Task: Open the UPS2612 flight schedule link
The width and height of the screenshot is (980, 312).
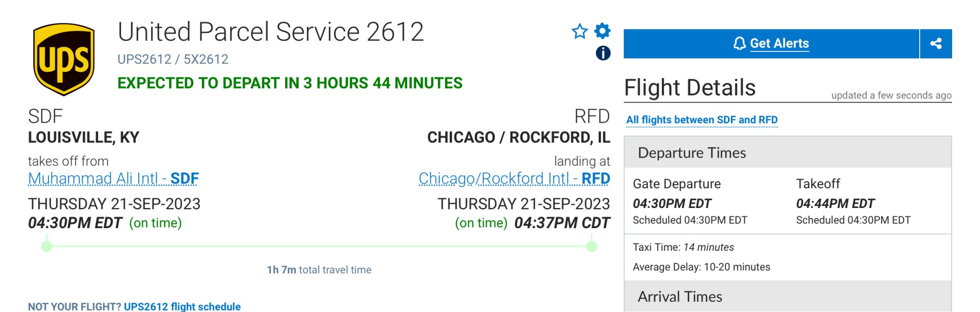Action: tap(182, 307)
